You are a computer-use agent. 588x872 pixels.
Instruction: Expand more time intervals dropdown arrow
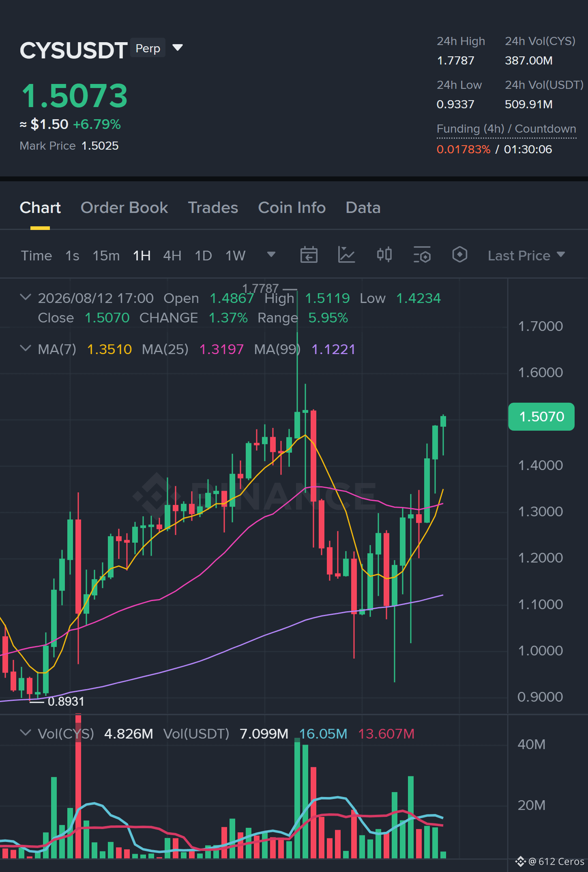(x=271, y=255)
